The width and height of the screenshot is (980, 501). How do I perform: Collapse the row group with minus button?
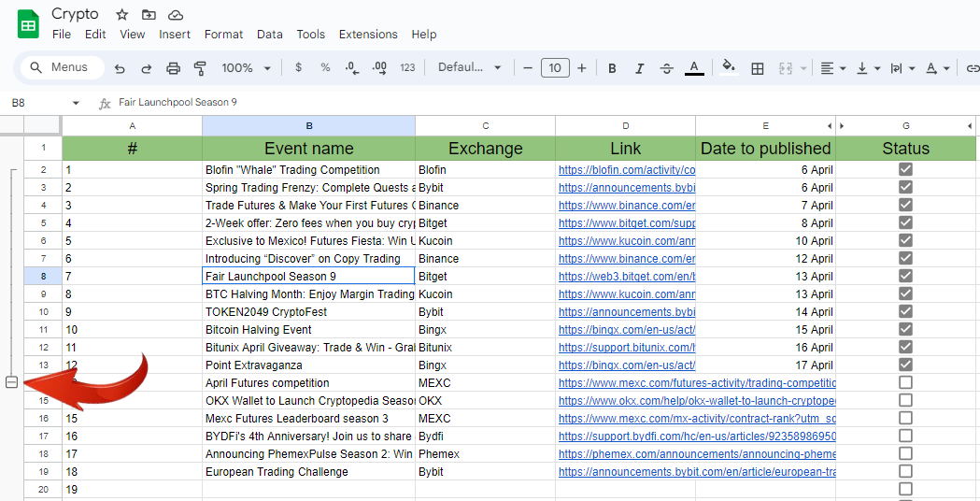(x=11, y=382)
